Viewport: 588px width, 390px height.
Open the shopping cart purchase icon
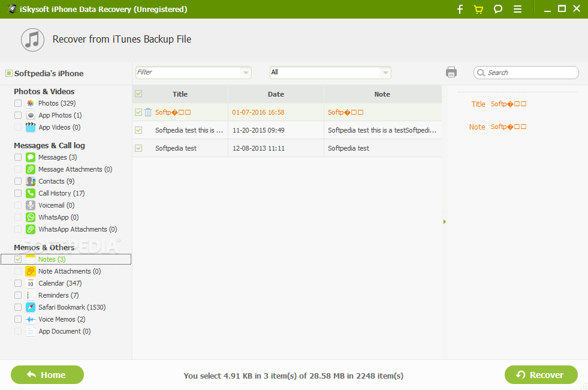(x=478, y=9)
